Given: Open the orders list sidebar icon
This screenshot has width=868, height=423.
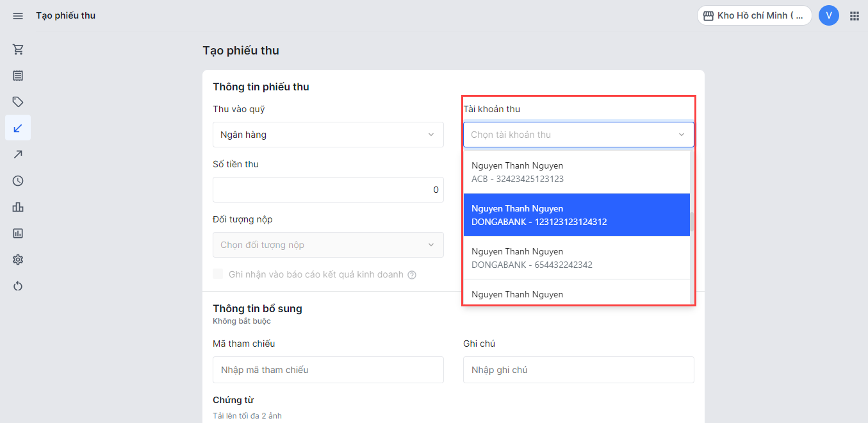Looking at the screenshot, I should click(x=18, y=76).
